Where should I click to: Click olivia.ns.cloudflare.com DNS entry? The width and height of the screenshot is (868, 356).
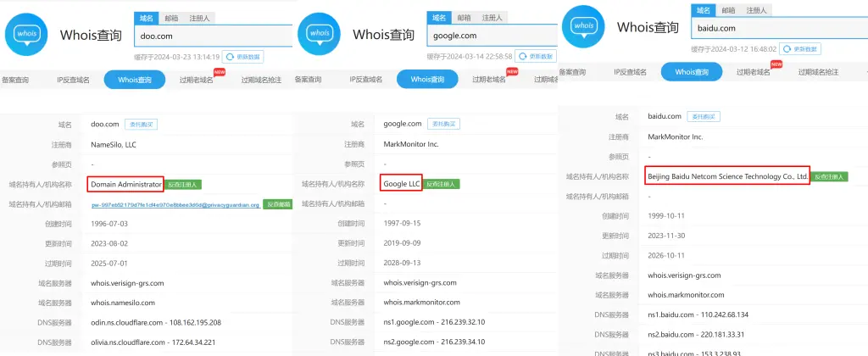[154, 342]
